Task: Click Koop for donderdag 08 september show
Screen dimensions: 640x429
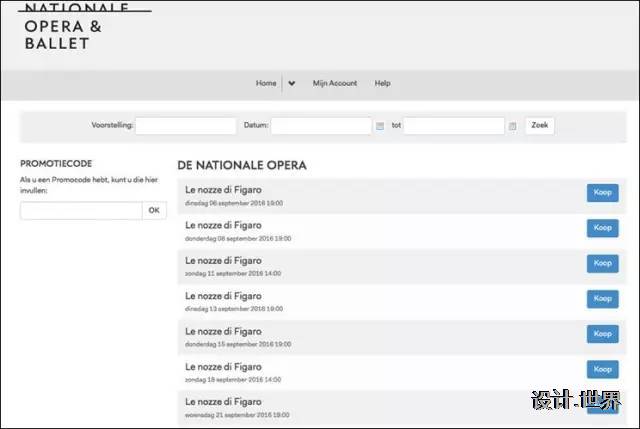Action: tap(602, 228)
